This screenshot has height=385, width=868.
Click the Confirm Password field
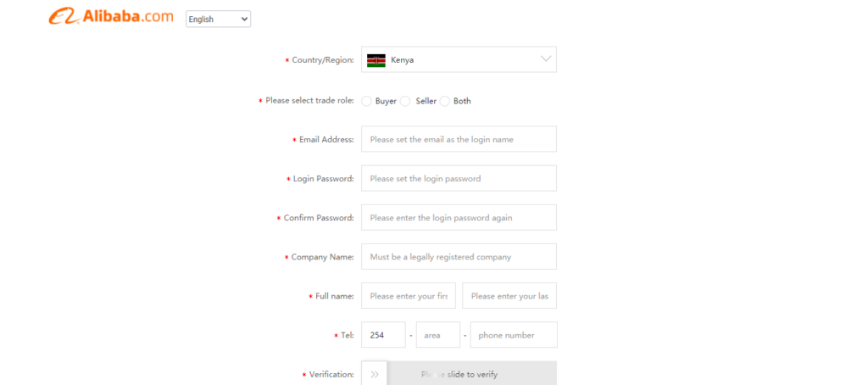(459, 218)
